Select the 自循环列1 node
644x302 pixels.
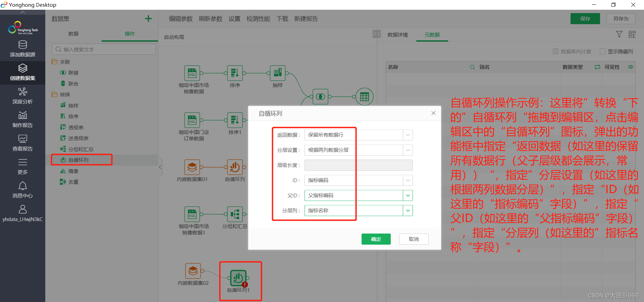tap(238, 278)
